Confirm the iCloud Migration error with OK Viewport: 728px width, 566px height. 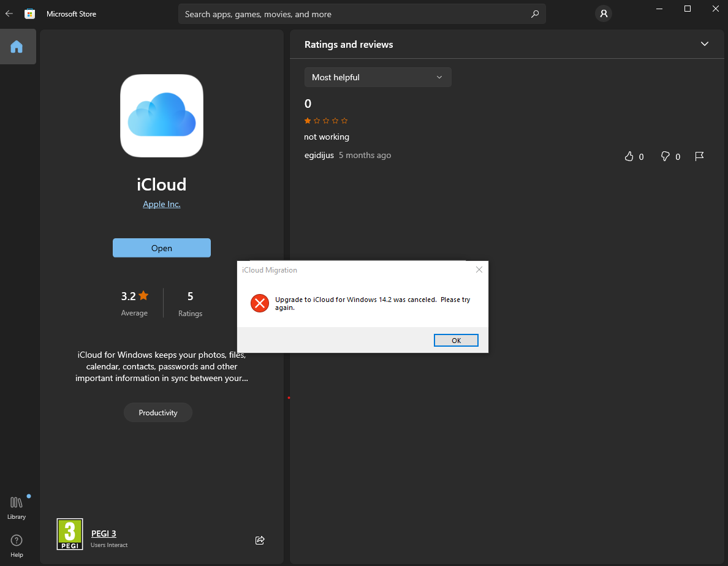pos(456,340)
